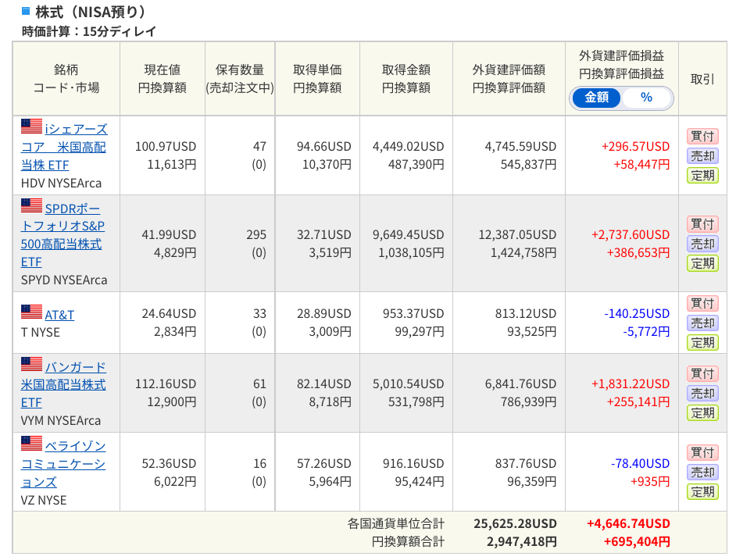Open バンガード 米国高配当株式 ETF link

(x=63, y=384)
